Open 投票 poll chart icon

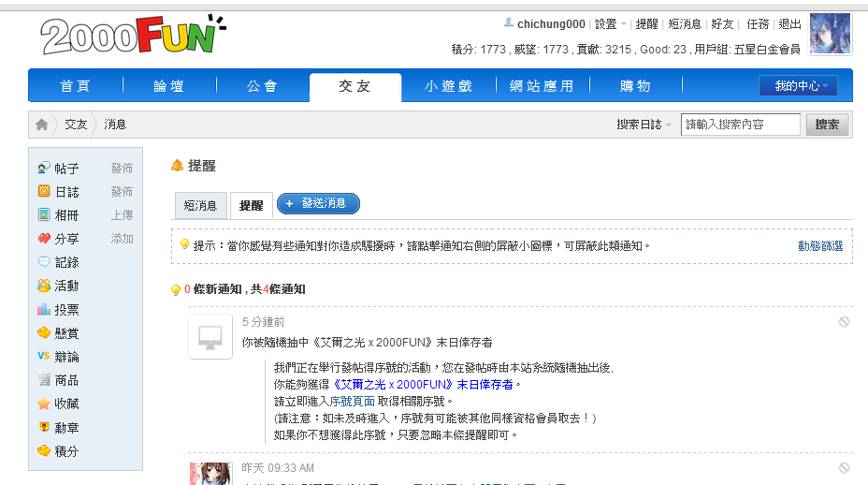44,309
